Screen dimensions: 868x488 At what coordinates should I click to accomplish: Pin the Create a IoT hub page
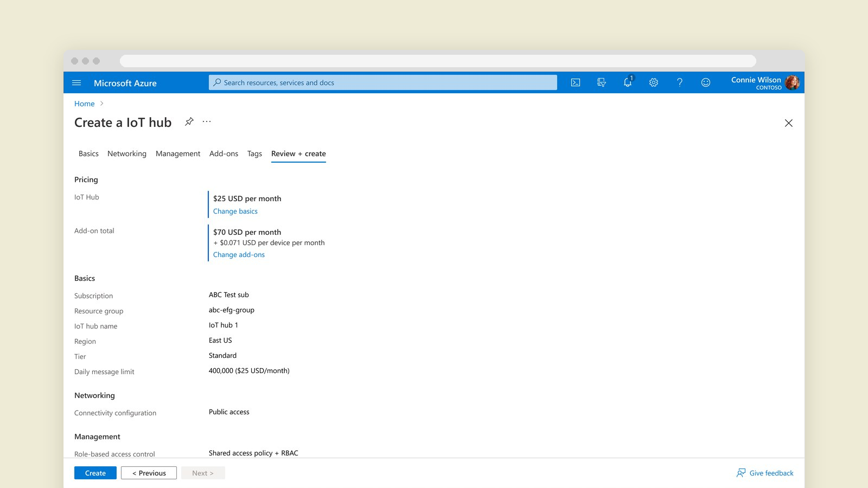[189, 121]
